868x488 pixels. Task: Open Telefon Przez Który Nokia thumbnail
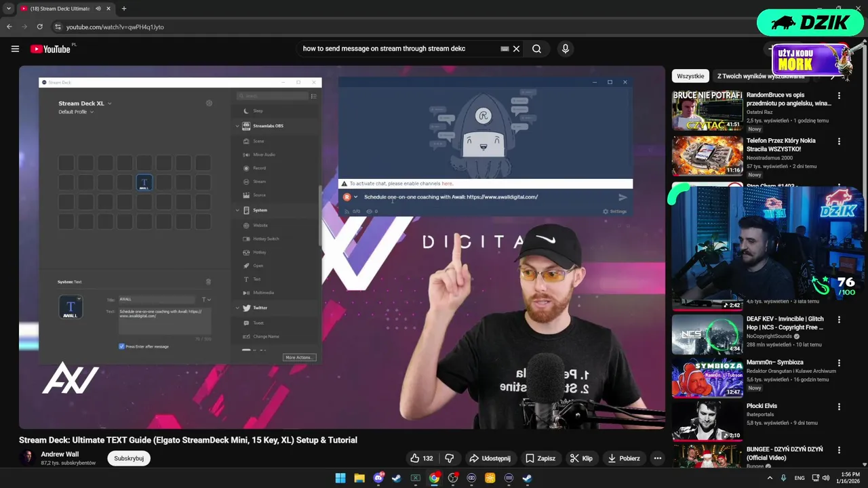[707, 155]
